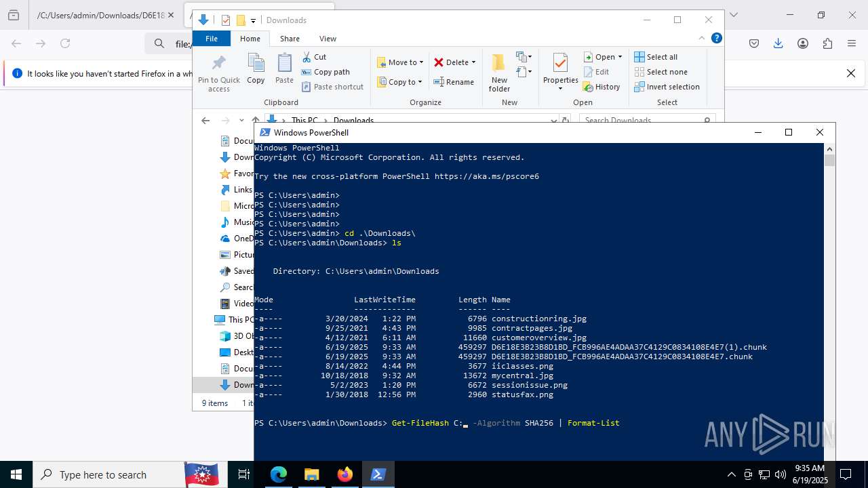
Task: Switch to the Home ribbon tab
Action: (x=250, y=39)
